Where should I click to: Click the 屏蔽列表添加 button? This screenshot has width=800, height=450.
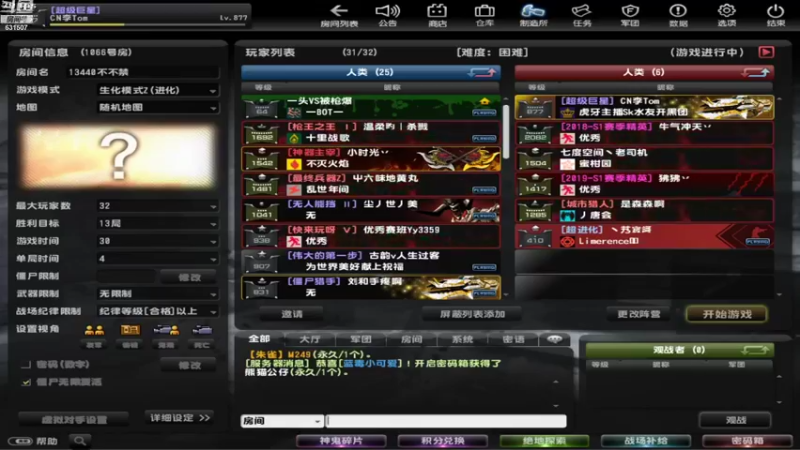[472, 314]
